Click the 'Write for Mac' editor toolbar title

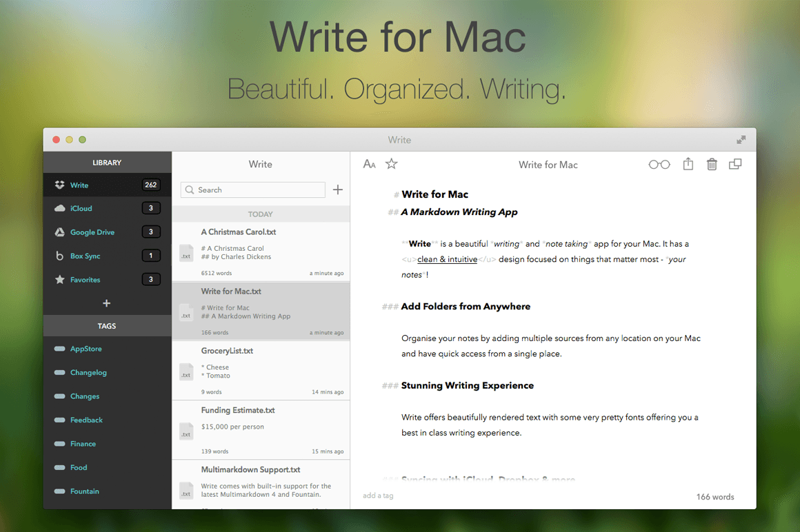pyautogui.click(x=548, y=165)
